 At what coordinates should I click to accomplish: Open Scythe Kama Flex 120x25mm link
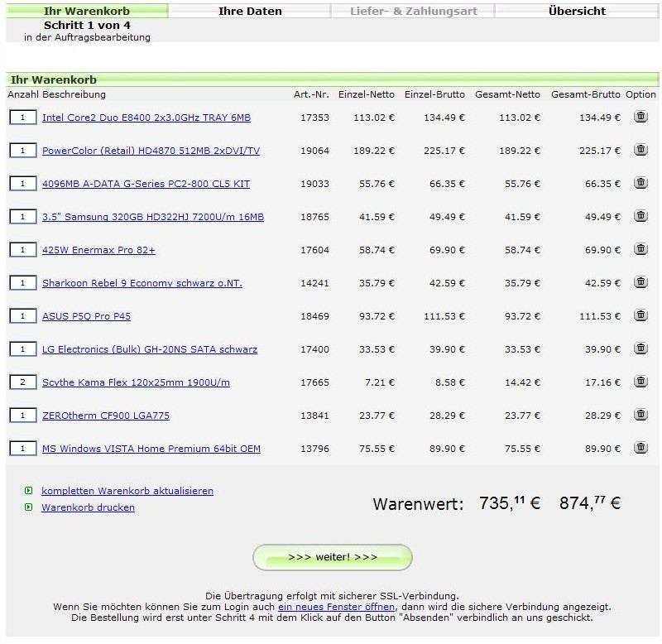click(136, 382)
